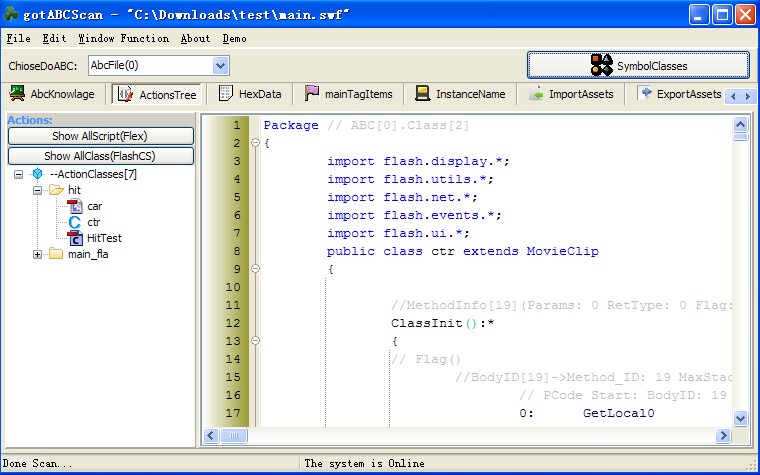Click the mainTagItems flag icon

click(x=312, y=93)
